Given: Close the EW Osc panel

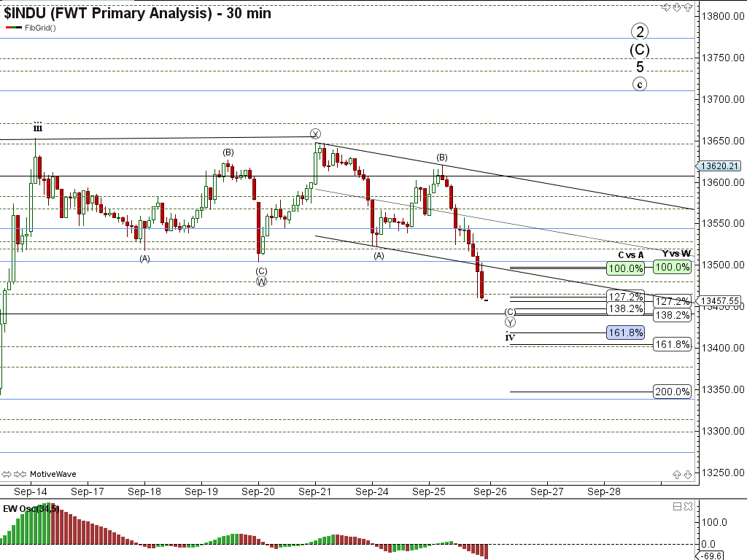Looking at the screenshot, I should coord(689,507).
